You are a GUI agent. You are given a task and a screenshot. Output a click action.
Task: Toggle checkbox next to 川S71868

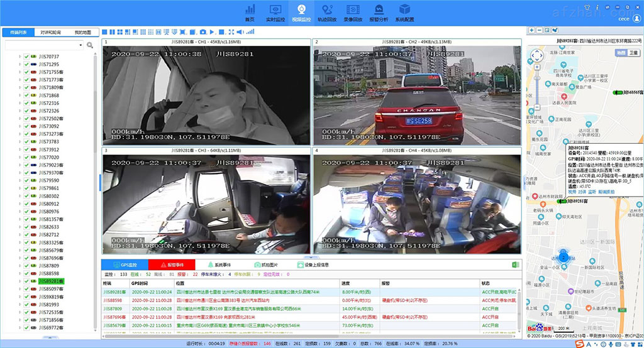pyautogui.click(x=26, y=95)
